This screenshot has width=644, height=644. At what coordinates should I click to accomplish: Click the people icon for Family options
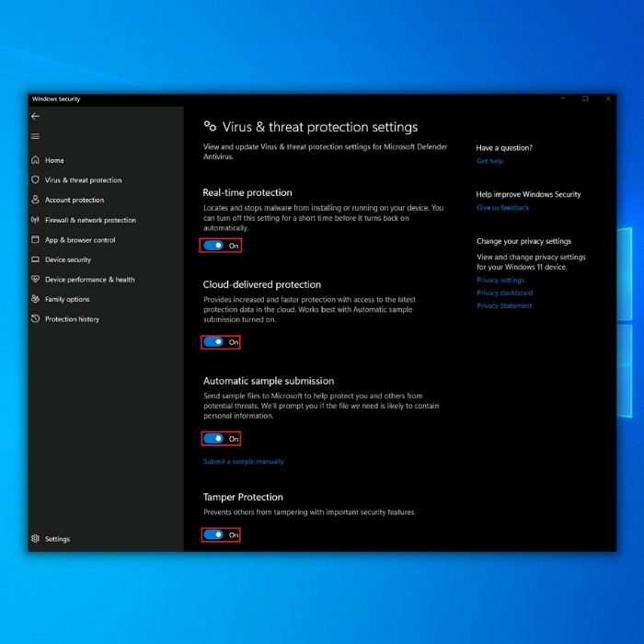35,299
